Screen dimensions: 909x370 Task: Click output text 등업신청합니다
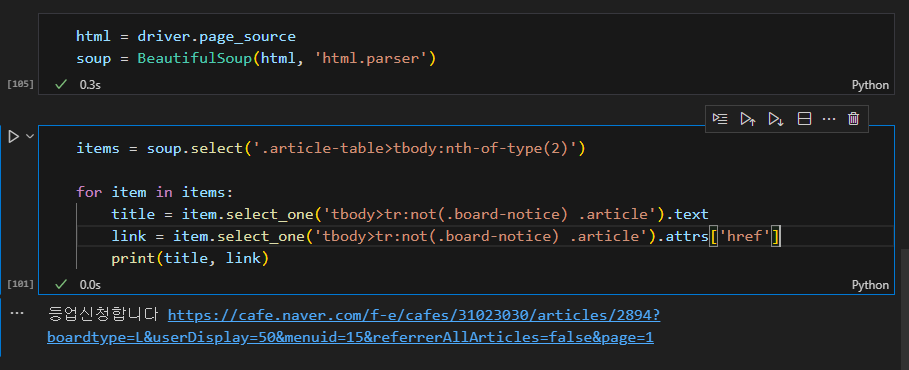(103, 315)
